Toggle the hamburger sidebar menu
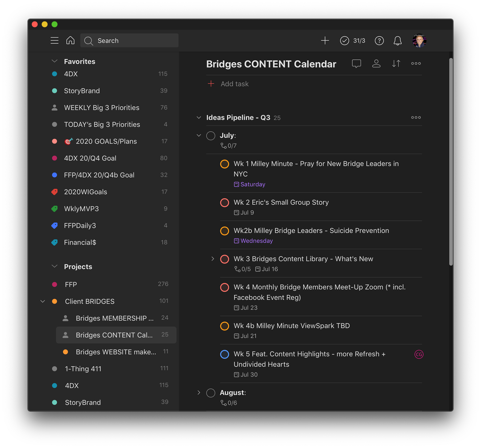Viewport: 481px width, 448px height. tap(54, 41)
